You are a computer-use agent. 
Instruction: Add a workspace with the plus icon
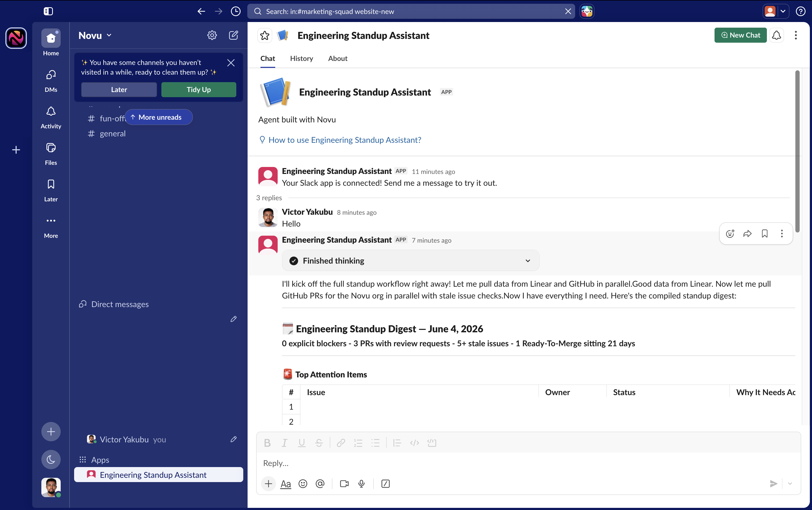(16, 150)
